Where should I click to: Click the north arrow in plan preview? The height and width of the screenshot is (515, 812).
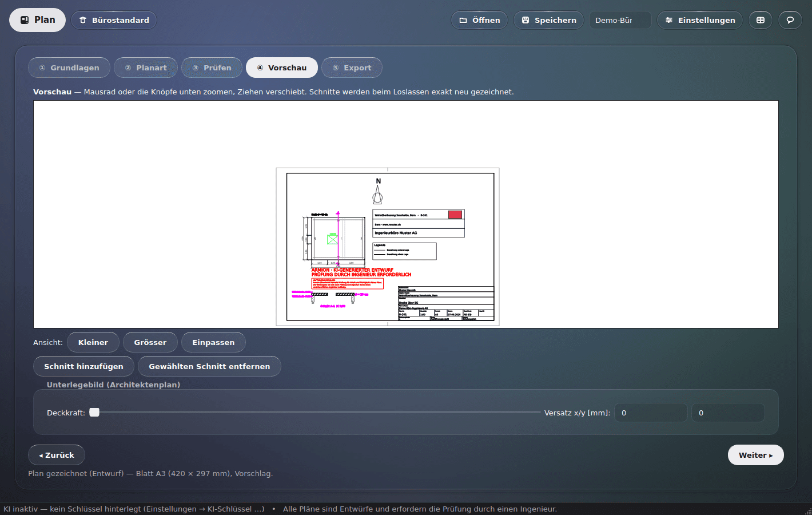point(377,191)
